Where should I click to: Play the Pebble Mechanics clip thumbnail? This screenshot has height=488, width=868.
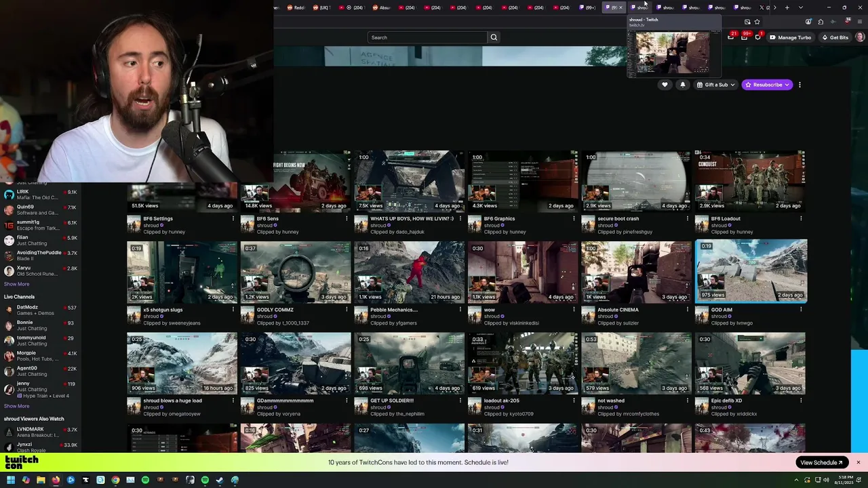coord(409,272)
